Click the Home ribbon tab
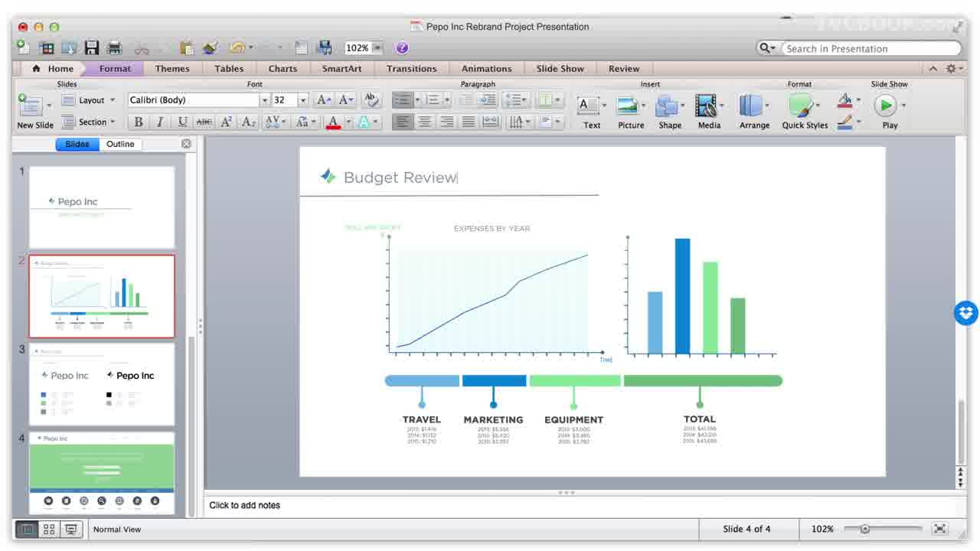This screenshot has height=551, width=980. click(x=53, y=69)
